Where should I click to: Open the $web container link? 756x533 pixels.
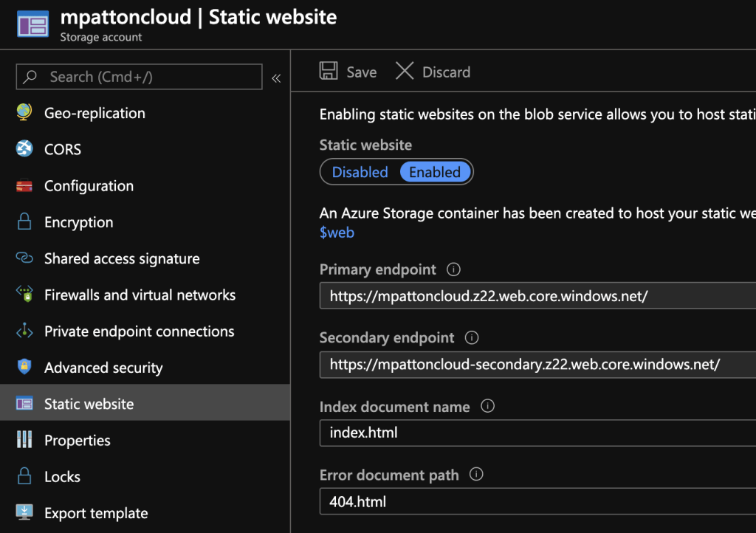coord(337,233)
